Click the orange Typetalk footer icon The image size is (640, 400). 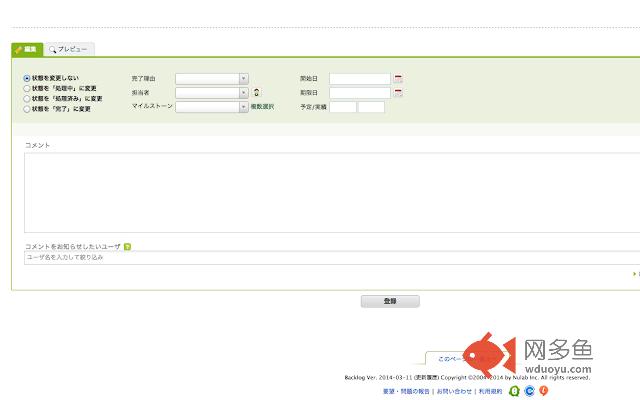544,391
